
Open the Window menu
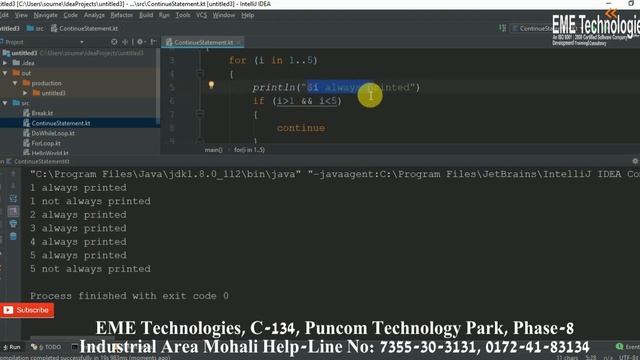tap(224, 15)
